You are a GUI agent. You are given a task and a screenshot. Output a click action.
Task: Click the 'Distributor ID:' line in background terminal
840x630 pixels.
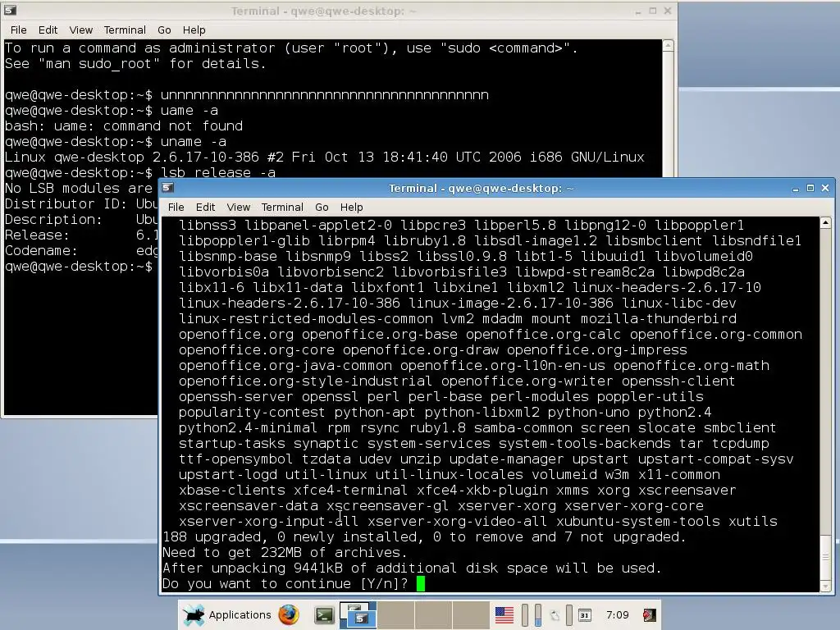(81, 203)
